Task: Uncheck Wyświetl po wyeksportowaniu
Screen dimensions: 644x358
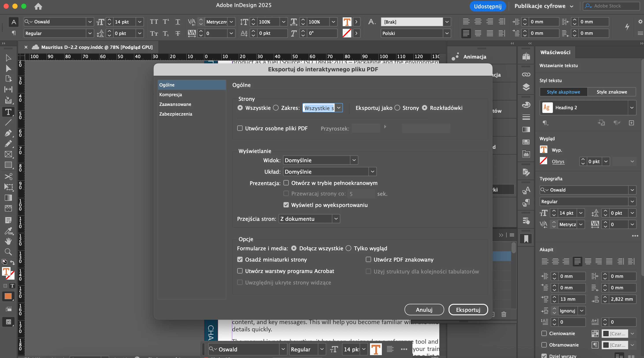Action: tap(286, 205)
